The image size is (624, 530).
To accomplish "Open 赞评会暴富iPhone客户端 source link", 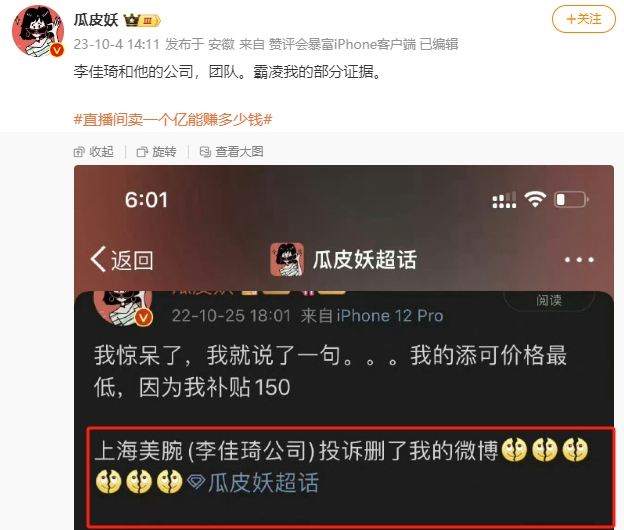I will 342,44.
